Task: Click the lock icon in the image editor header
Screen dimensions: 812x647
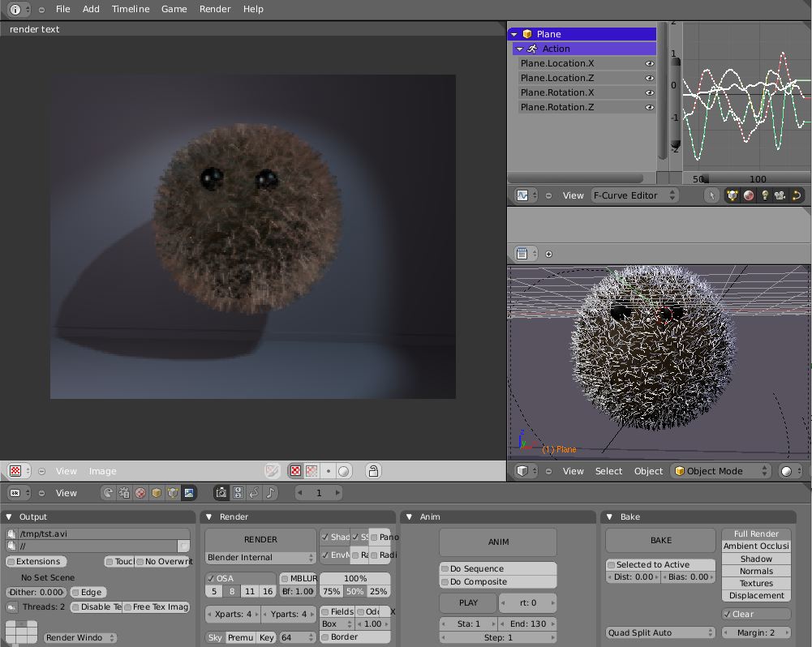Action: [372, 471]
